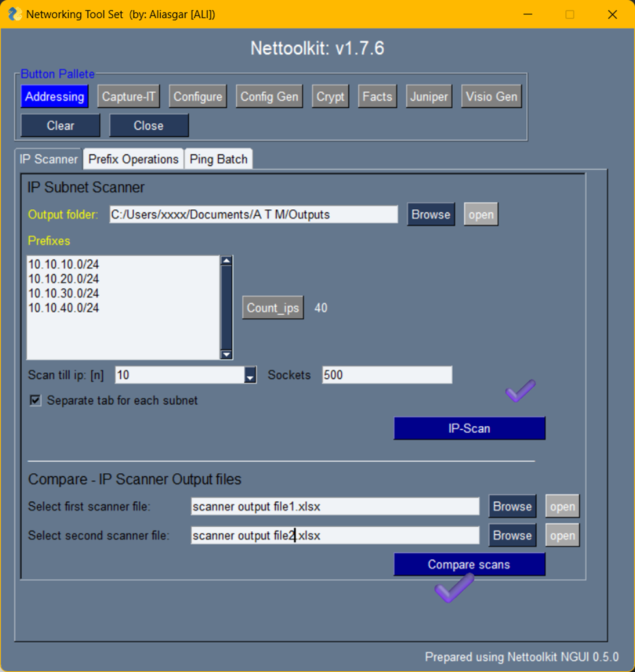This screenshot has height=672, width=635.
Task: Open the first scanner file
Action: pos(562,506)
